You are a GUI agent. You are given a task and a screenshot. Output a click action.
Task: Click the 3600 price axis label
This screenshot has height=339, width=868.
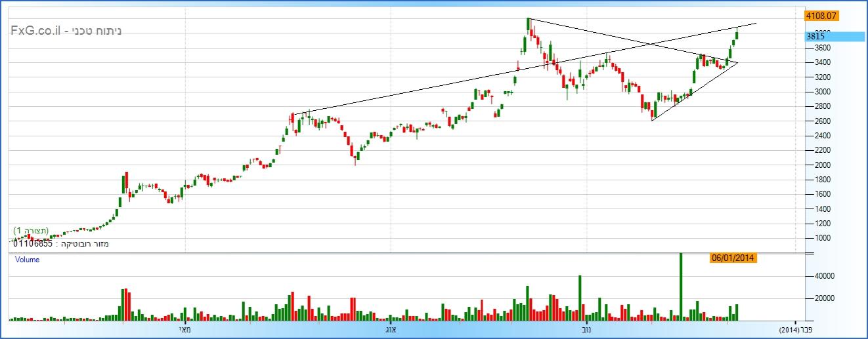817,48
